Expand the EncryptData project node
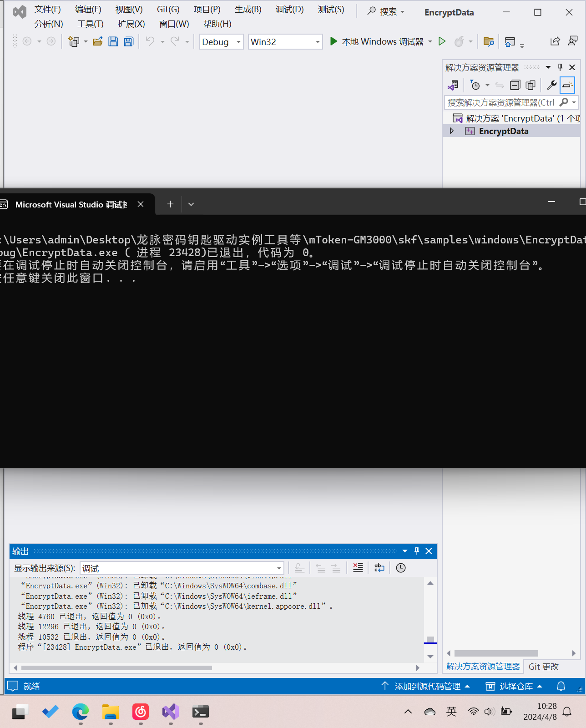This screenshot has height=728, width=586. pyautogui.click(x=451, y=131)
